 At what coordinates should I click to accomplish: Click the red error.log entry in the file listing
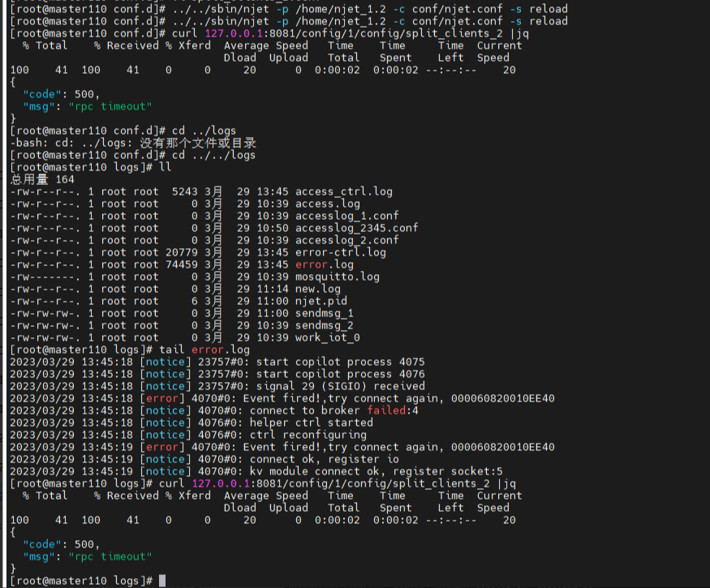(324, 264)
